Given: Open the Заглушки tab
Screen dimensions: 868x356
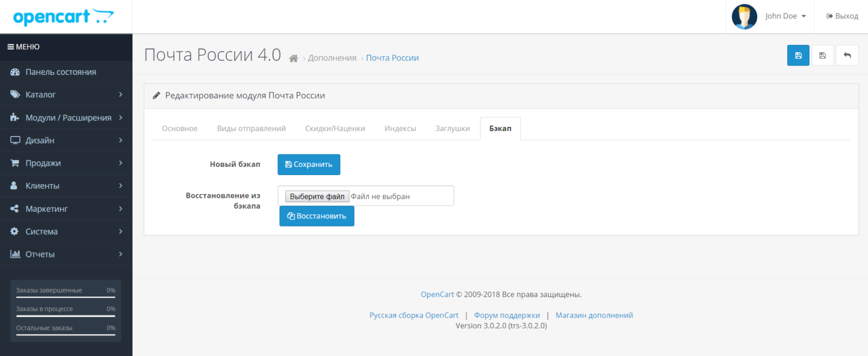Looking at the screenshot, I should (452, 128).
